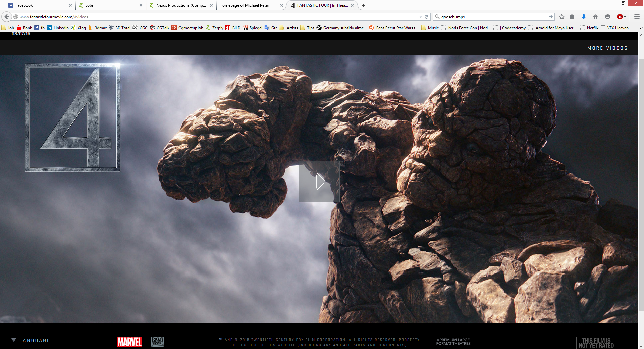Open the Tips bookmark folder
The height and width of the screenshot is (349, 644).
[307, 28]
